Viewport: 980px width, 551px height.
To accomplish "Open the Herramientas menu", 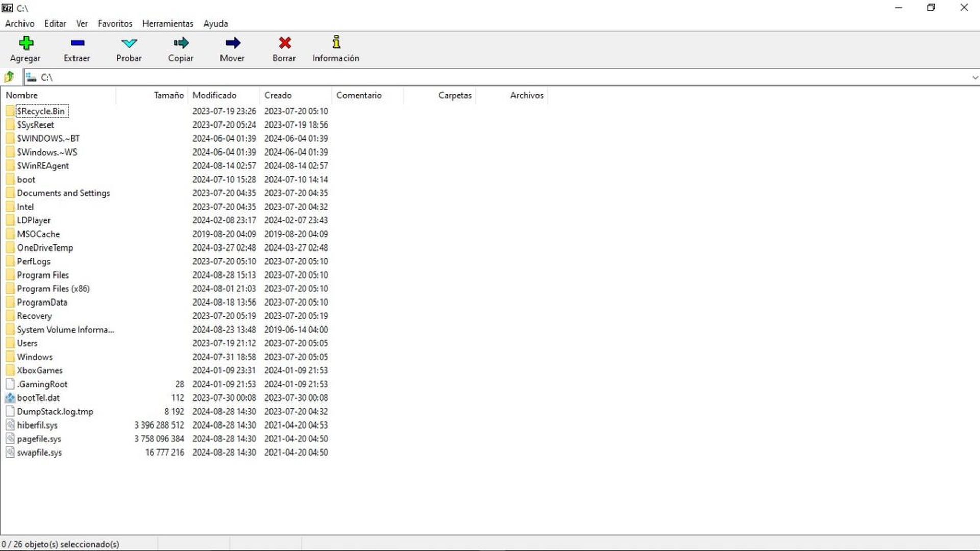I will point(167,23).
